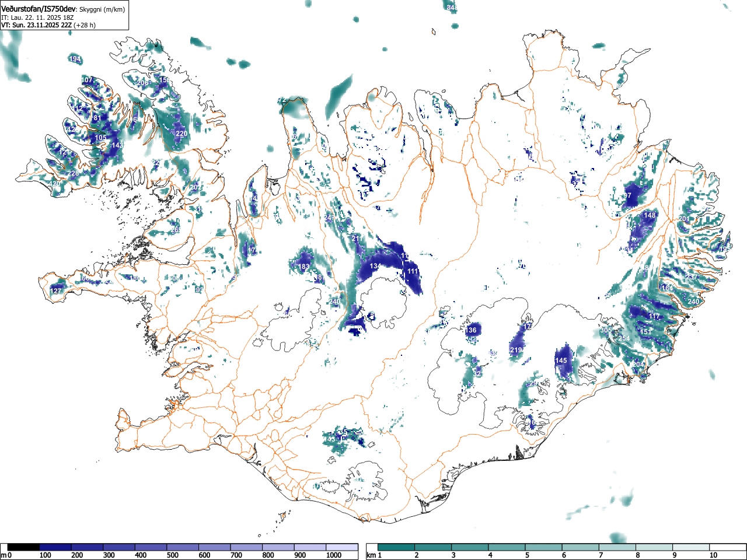
Task: Choose the 4–5 km legend swatch
Action: coord(507,547)
